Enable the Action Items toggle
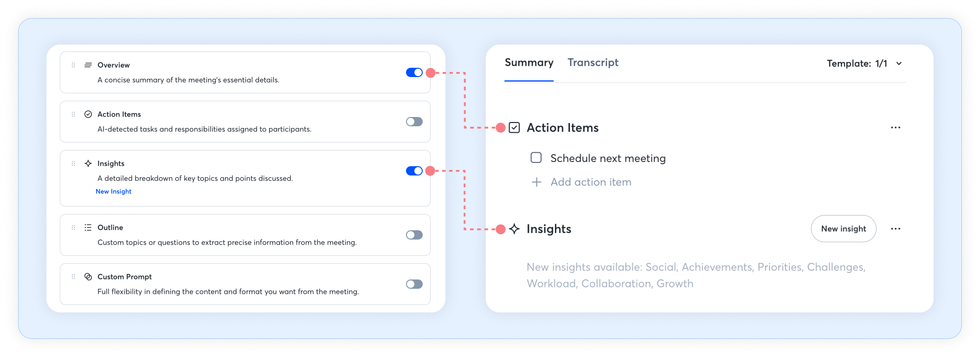 tap(414, 122)
